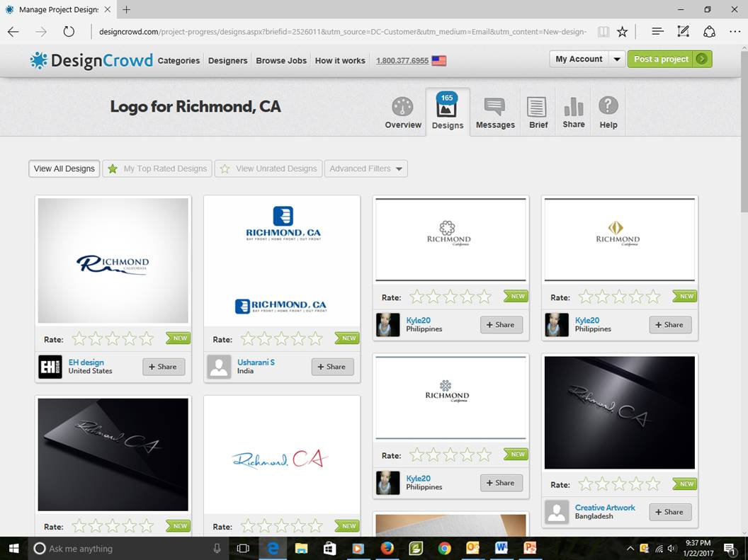Share Usharani S's design
Screen dimensions: 748x560
coord(332,367)
